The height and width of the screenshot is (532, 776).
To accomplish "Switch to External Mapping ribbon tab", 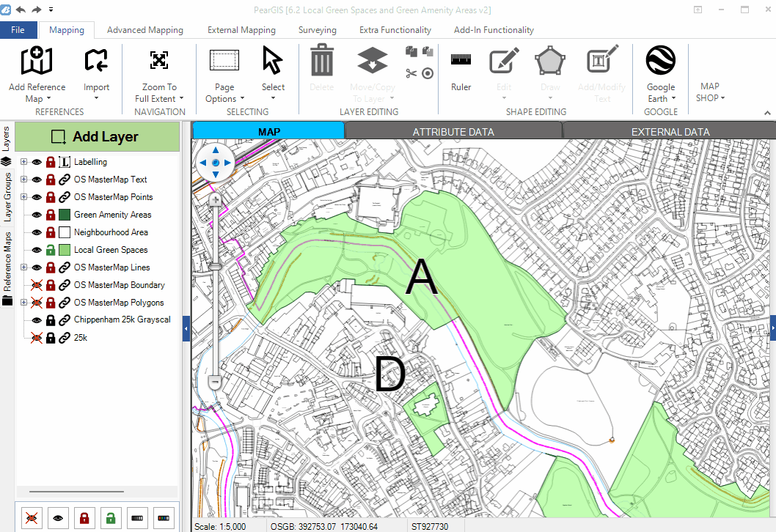I will (x=241, y=29).
